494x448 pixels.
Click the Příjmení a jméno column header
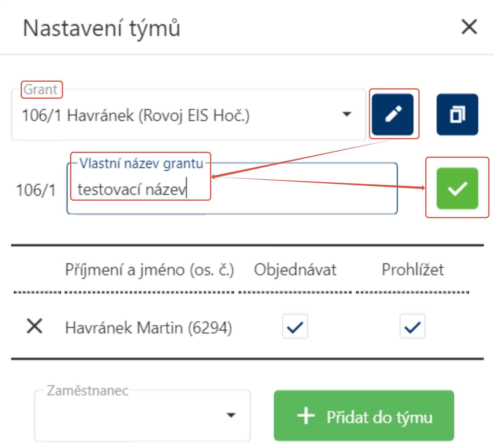point(149,270)
